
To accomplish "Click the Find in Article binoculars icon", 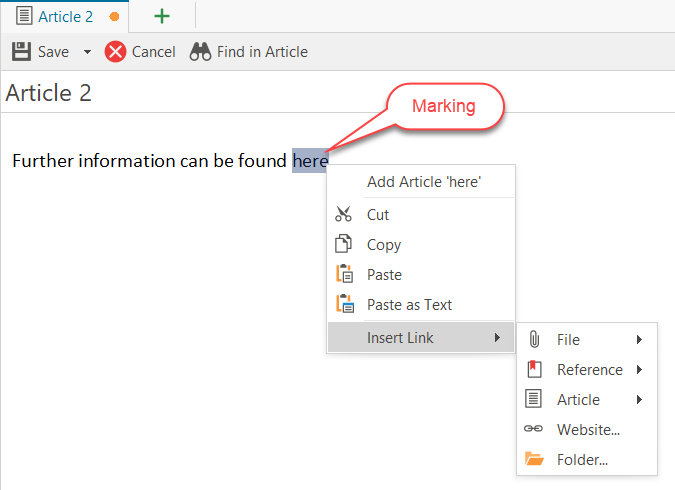I will (200, 51).
